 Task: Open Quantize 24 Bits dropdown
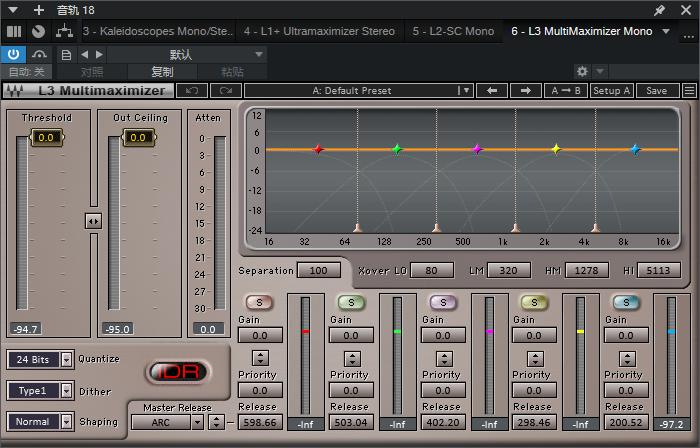pos(66,359)
